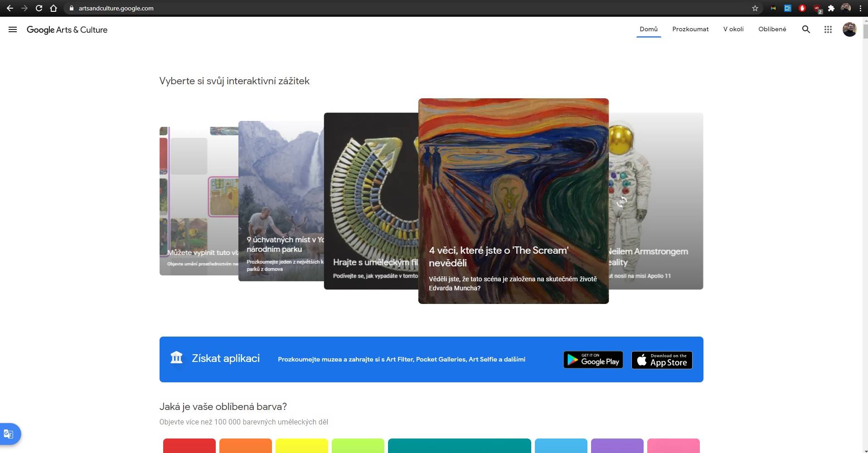Pick the teal color swatch
Viewport: 868px width, 453px height.
coord(459,446)
